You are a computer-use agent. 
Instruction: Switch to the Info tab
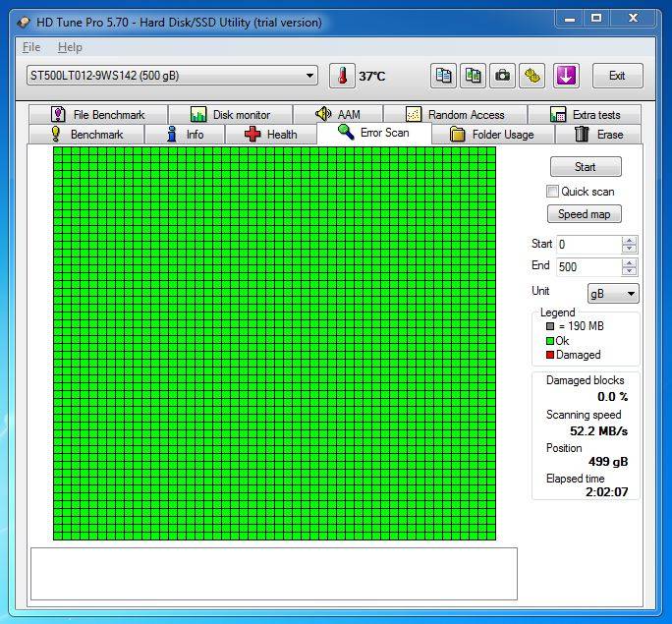pyautogui.click(x=185, y=135)
